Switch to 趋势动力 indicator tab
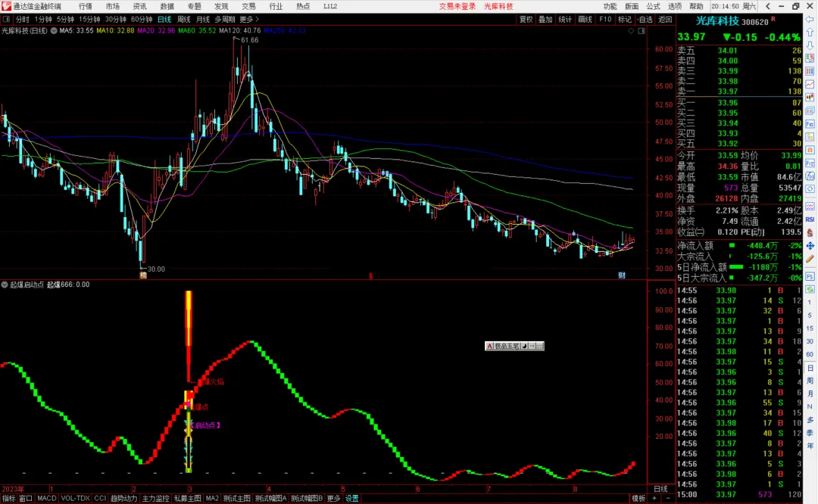 (x=123, y=499)
